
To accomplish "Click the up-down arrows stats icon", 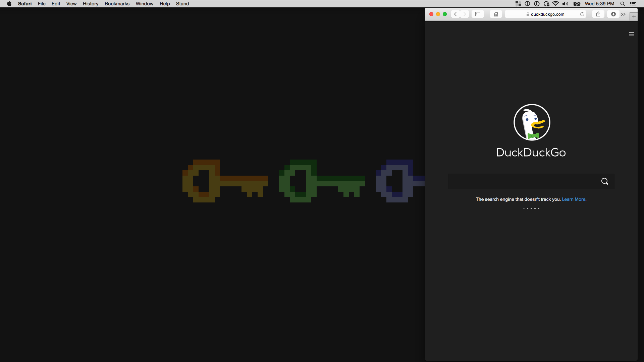I will (518, 4).
